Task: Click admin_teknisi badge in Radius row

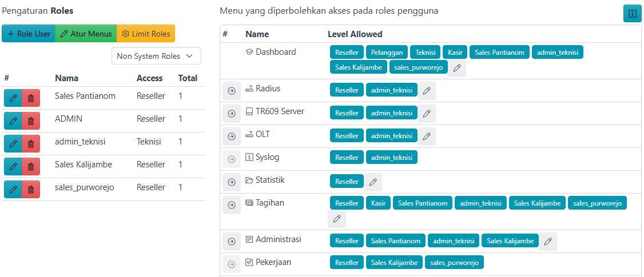Action: [x=392, y=90]
